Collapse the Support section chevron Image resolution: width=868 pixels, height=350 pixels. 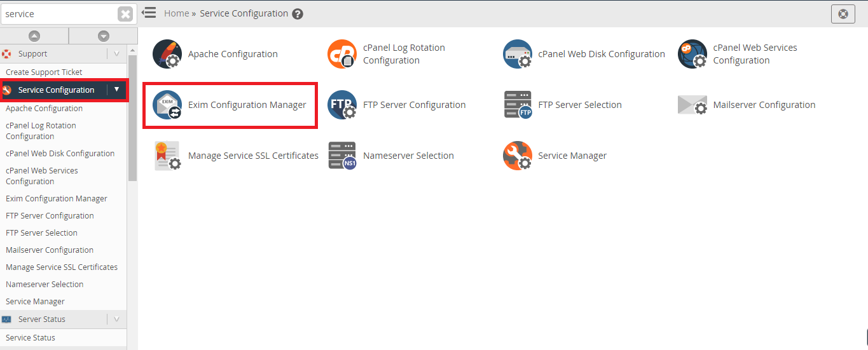116,54
